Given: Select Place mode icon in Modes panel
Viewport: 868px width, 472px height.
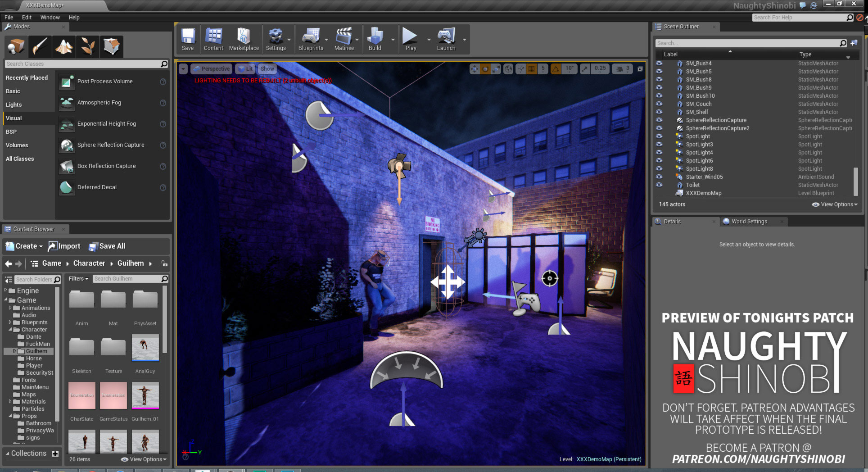Looking at the screenshot, I should click(16, 46).
